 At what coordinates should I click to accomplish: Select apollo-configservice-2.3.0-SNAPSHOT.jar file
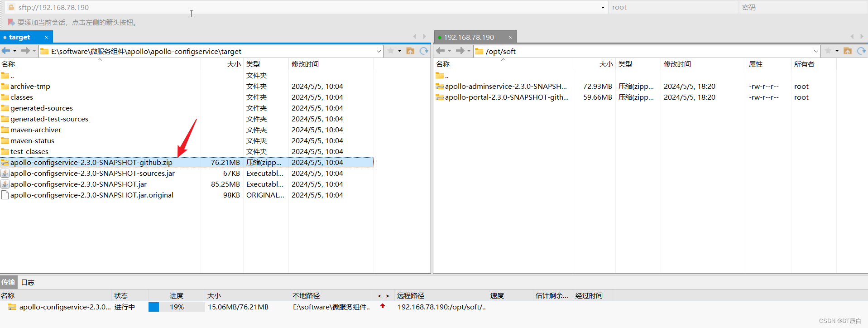[x=187, y=184]
